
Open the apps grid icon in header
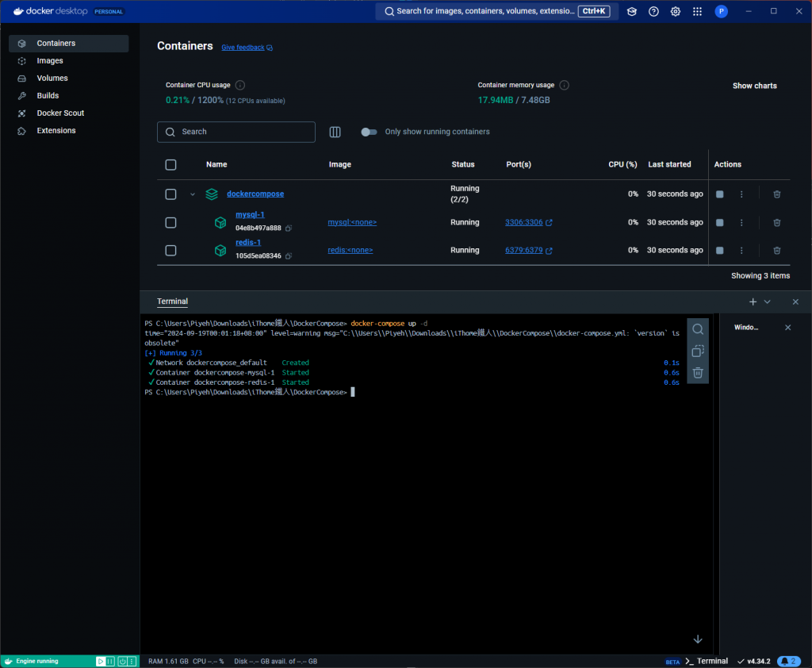698,11
